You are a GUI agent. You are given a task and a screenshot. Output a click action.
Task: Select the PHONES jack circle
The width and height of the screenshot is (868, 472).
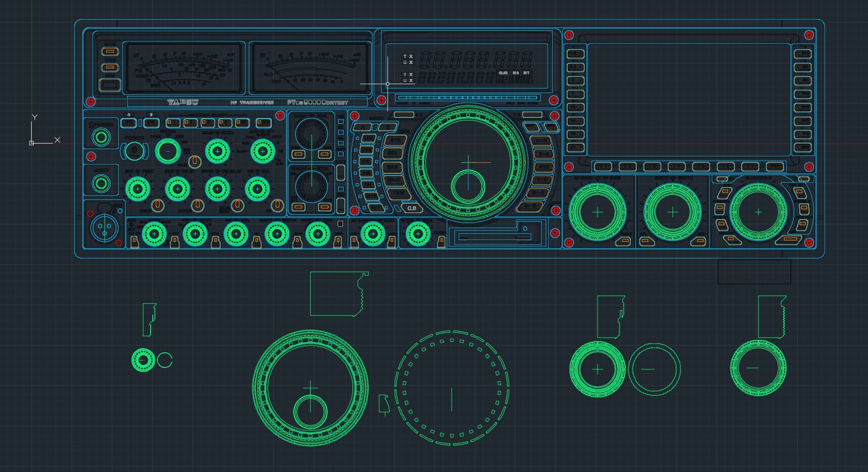pyautogui.click(x=101, y=137)
